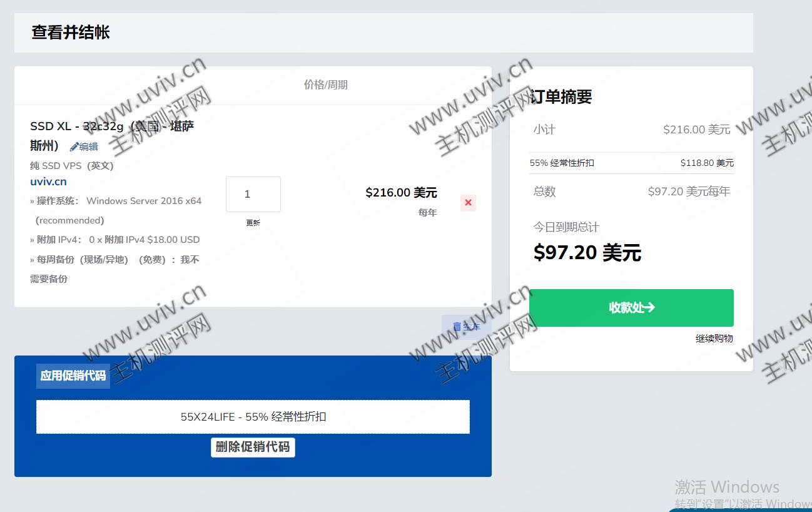Image resolution: width=812 pixels, height=512 pixels.
Task: Click the applied 55X24LIFE promo code box
Action: (253, 417)
